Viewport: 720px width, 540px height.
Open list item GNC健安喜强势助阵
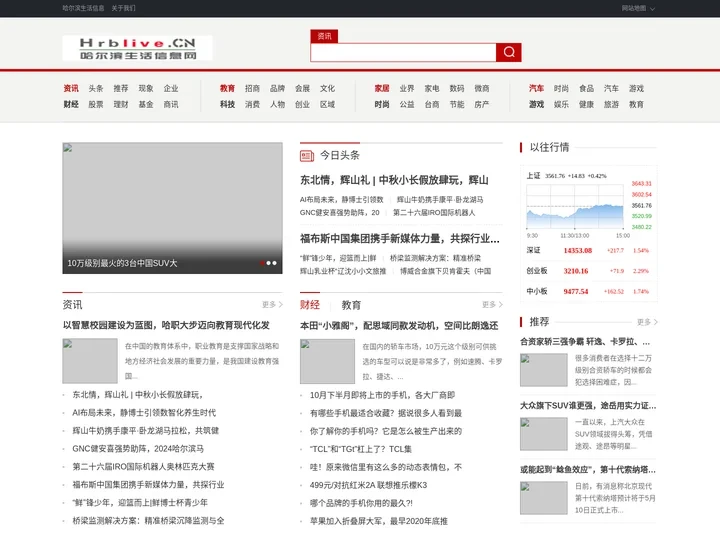138,449
